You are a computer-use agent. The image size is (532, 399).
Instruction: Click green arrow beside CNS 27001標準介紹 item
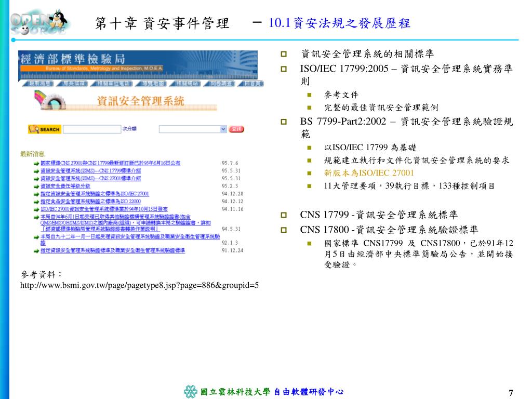click(36, 179)
